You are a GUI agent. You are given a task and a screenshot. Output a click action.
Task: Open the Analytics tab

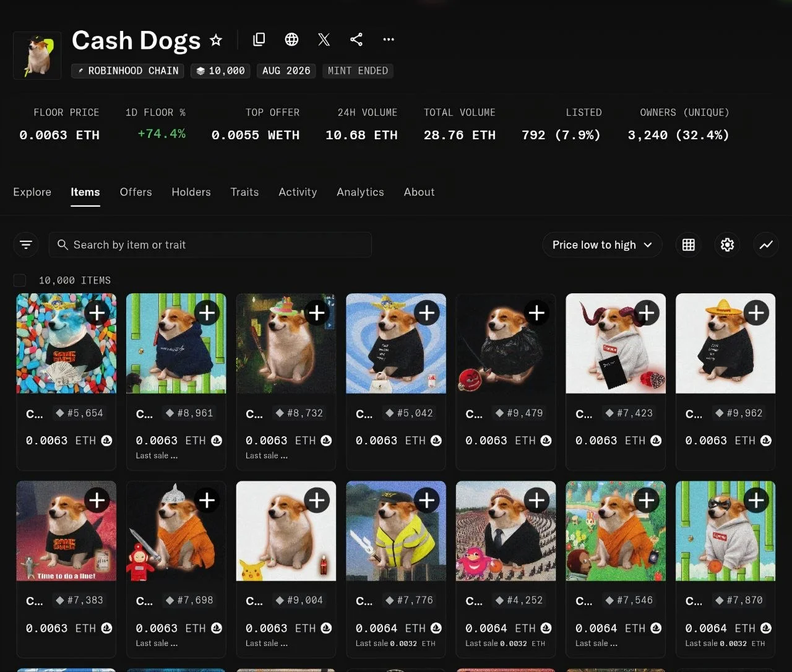click(360, 192)
